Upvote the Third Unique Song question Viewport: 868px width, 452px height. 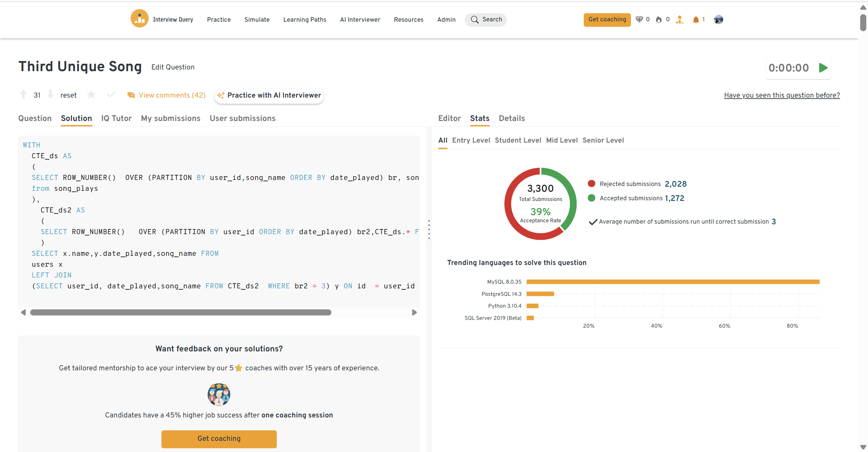pyautogui.click(x=23, y=95)
